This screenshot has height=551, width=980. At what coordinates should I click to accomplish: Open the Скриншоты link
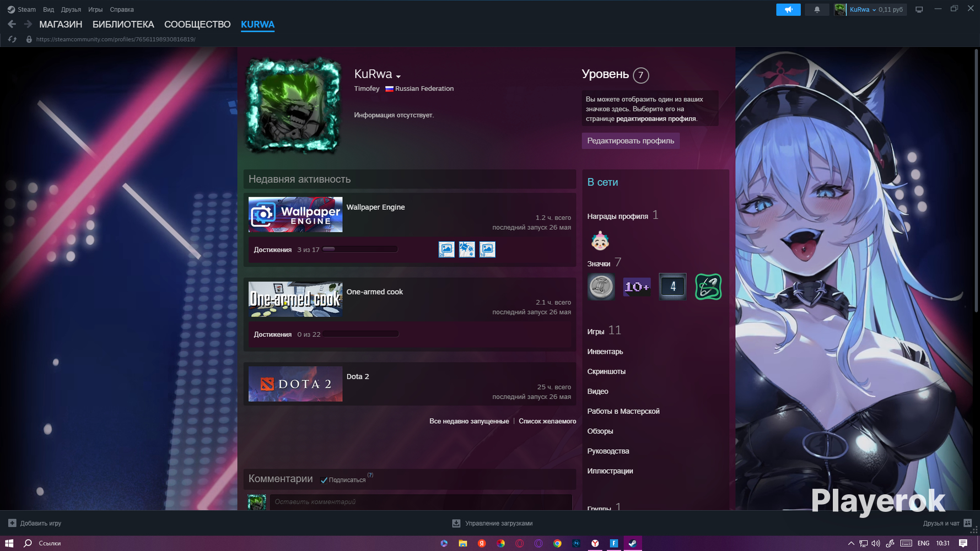(x=606, y=371)
